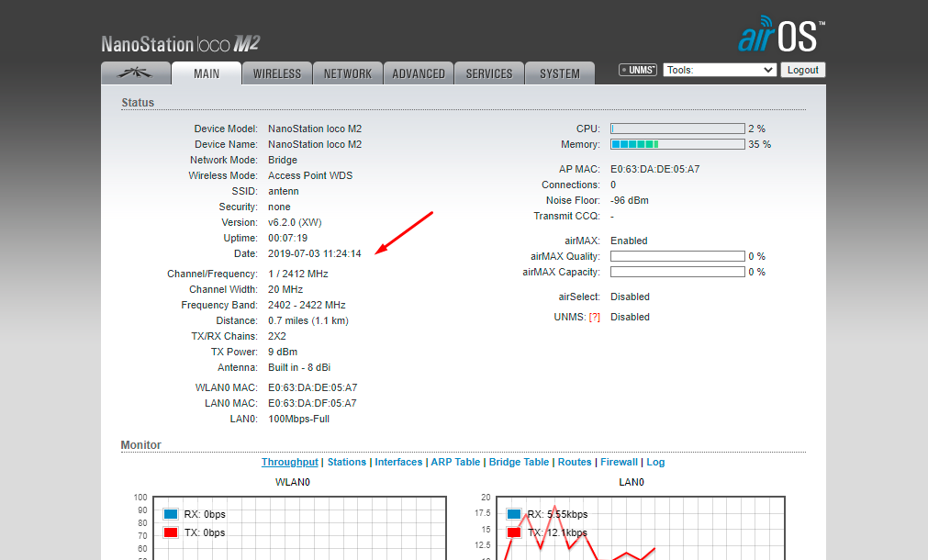Click the LAN0 MAC value E0:63:DA:DF:05:A7
The height and width of the screenshot is (560, 928).
tap(312, 404)
